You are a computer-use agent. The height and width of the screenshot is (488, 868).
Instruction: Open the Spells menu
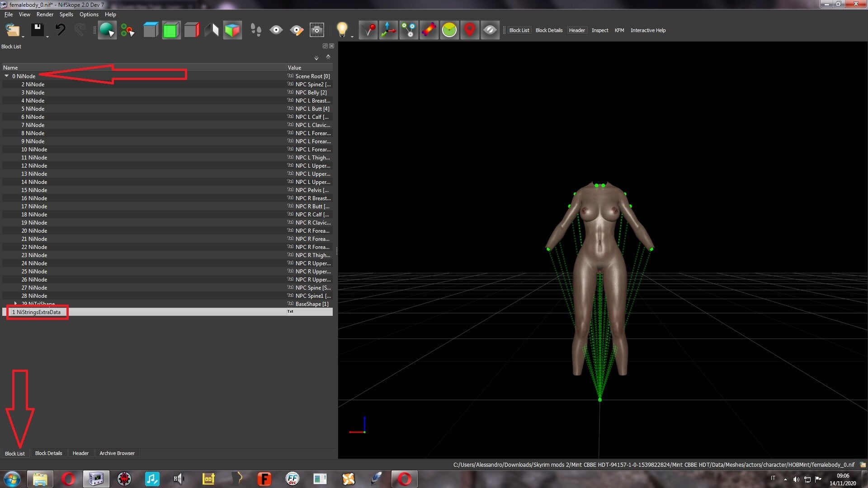pos(66,14)
